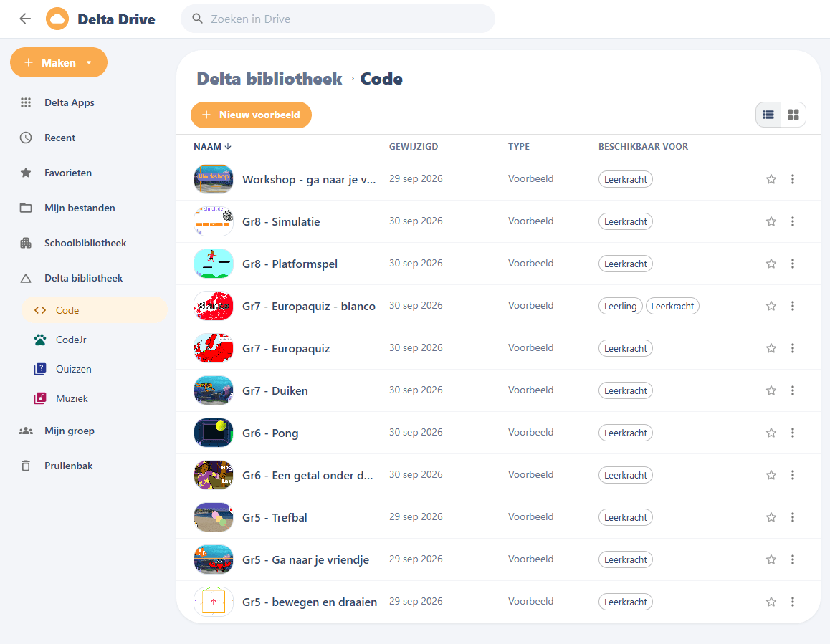Viewport: 830px width, 644px height.
Task: Open Gr5 - Ga naar je vriendje name
Action: tap(305, 560)
